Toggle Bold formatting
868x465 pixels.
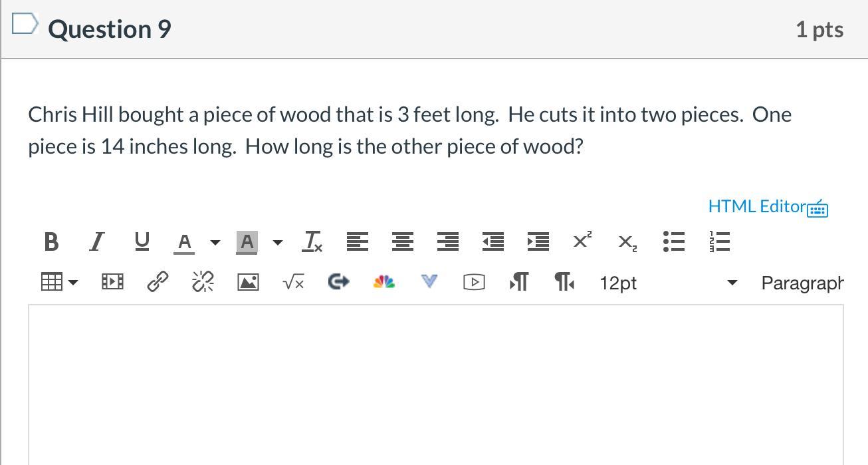[x=51, y=242]
